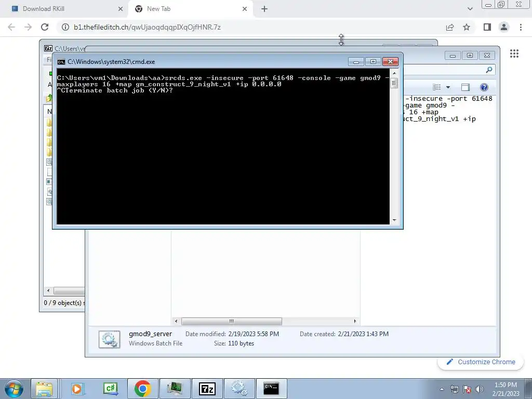This screenshot has height=399, width=532.
Task: Click the Date created value 2/21/2023 1:43 PM
Action: (363, 334)
